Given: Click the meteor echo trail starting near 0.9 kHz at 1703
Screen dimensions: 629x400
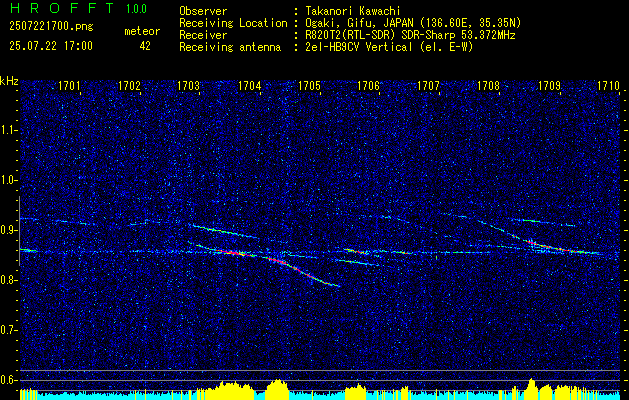Looking at the screenshot, I should 225,231.
